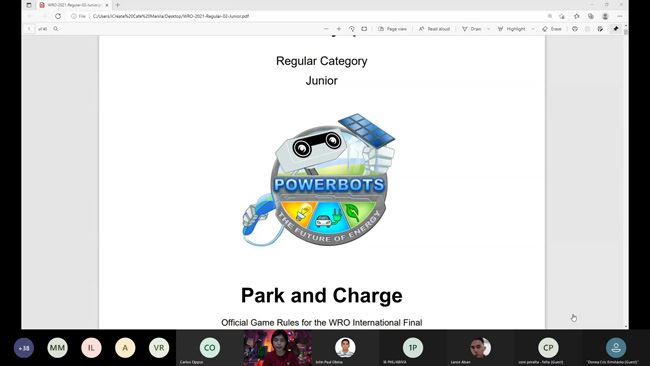Show the +38 more participants

point(24,348)
